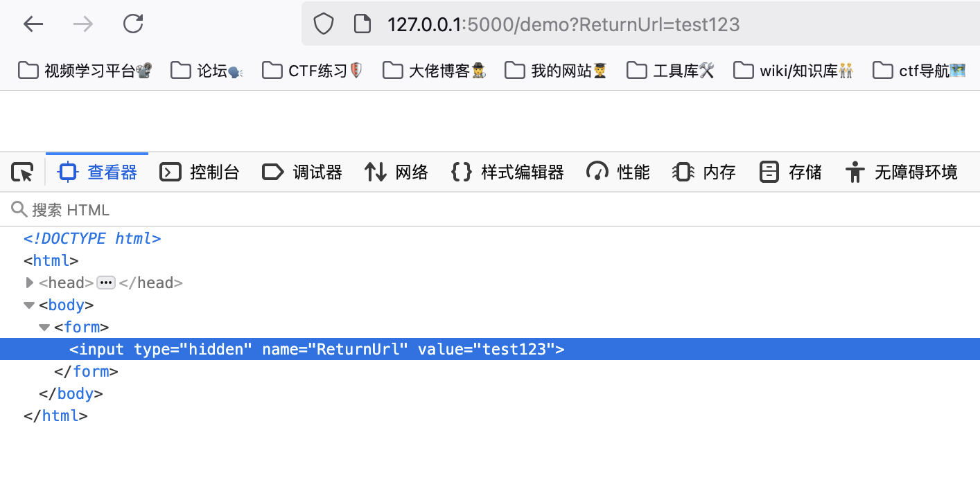This screenshot has width=980, height=482.
Task: Select the highlighted hidden input element
Action: tap(312, 349)
